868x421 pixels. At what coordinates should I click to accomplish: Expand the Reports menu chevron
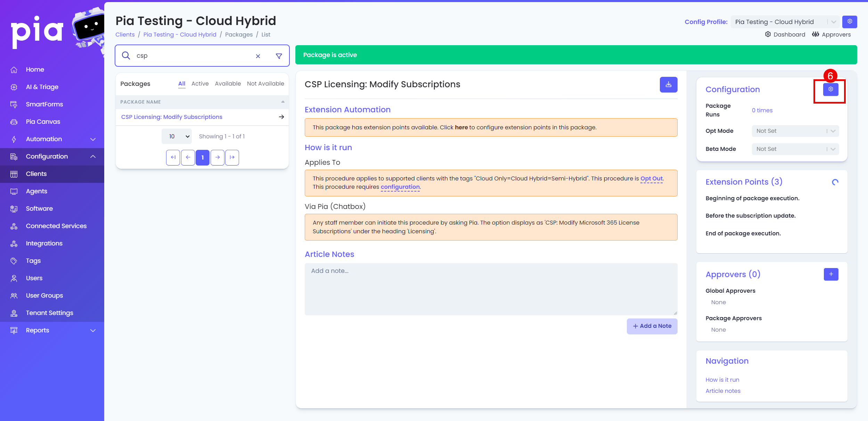93,330
